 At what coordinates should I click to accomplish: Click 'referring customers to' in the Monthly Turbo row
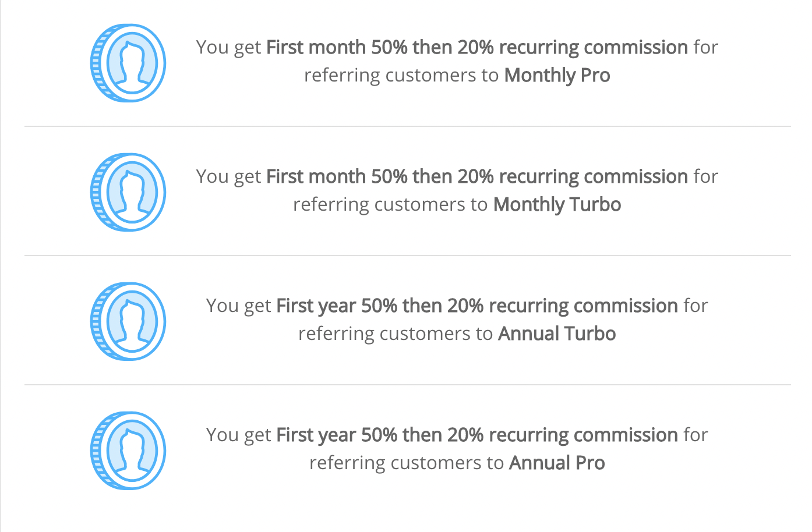(x=390, y=205)
